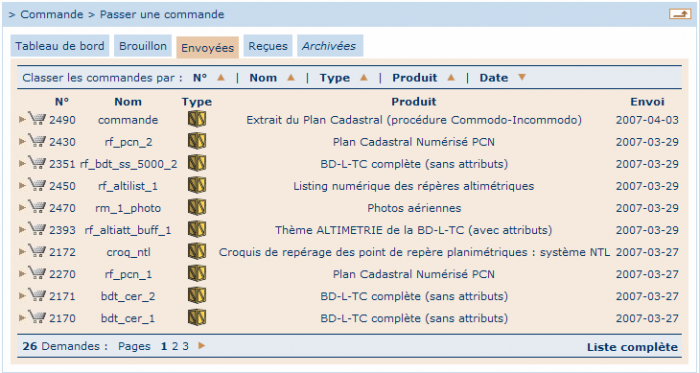Screen dimensions: 700x373
Task: Click the type icon of rf_altiatt_buff_1
Action: (197, 229)
